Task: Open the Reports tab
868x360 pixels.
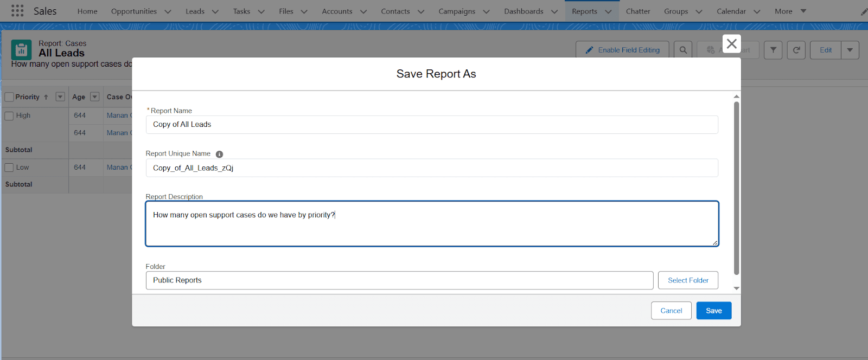Action: (x=584, y=11)
